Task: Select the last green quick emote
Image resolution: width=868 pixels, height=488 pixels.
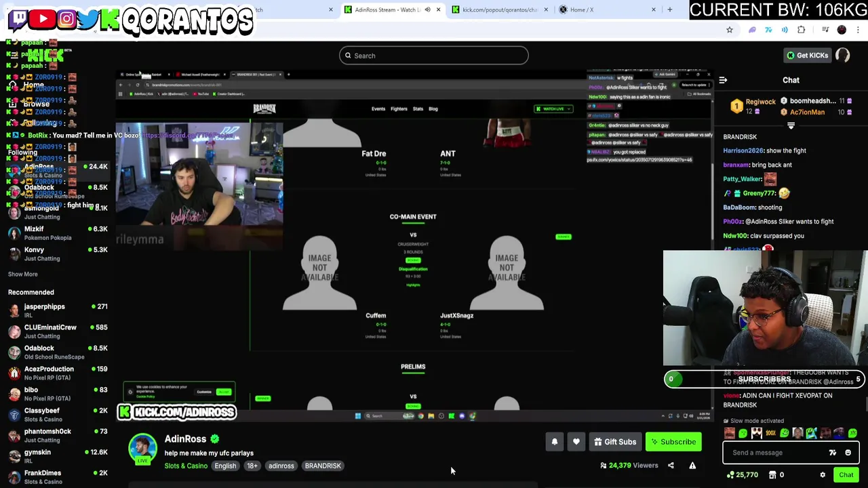Action: click(852, 433)
